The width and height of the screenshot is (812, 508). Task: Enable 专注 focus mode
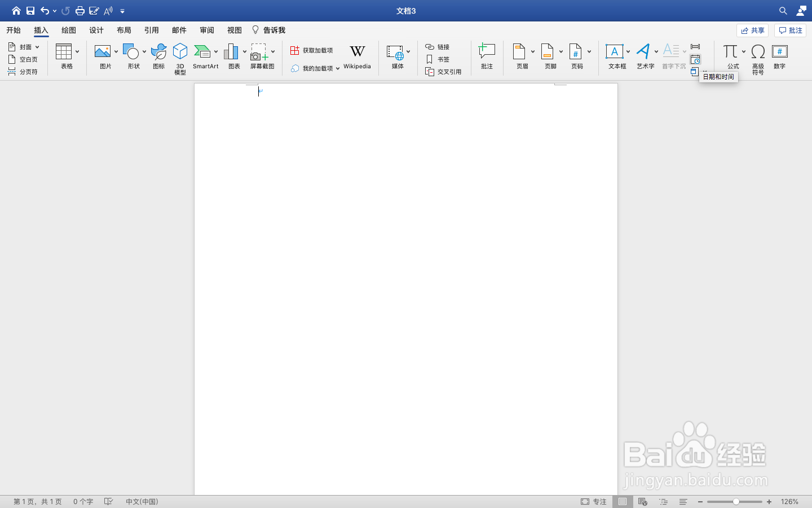point(594,501)
